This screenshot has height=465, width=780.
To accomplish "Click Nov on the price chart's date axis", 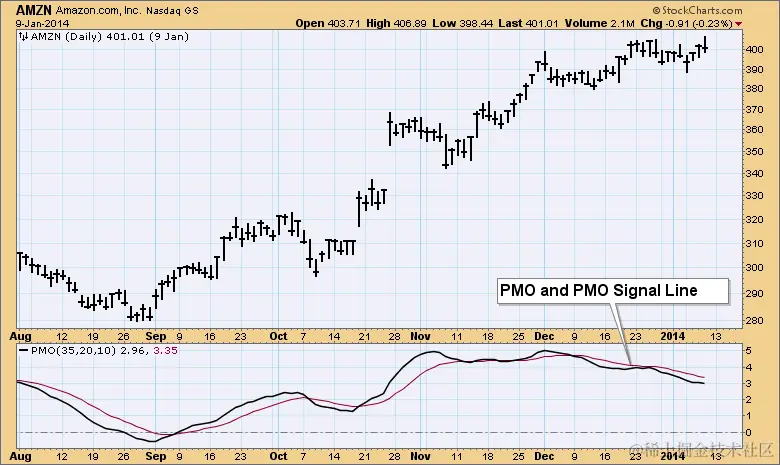I will click(420, 337).
